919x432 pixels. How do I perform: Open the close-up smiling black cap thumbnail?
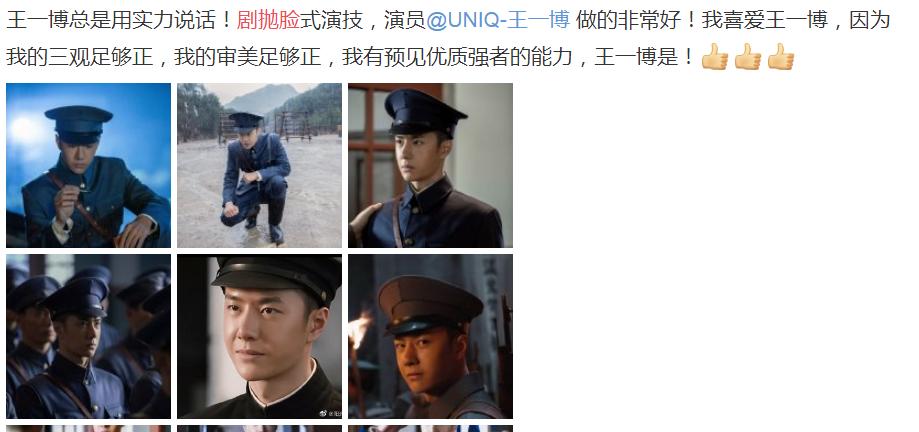tap(260, 336)
